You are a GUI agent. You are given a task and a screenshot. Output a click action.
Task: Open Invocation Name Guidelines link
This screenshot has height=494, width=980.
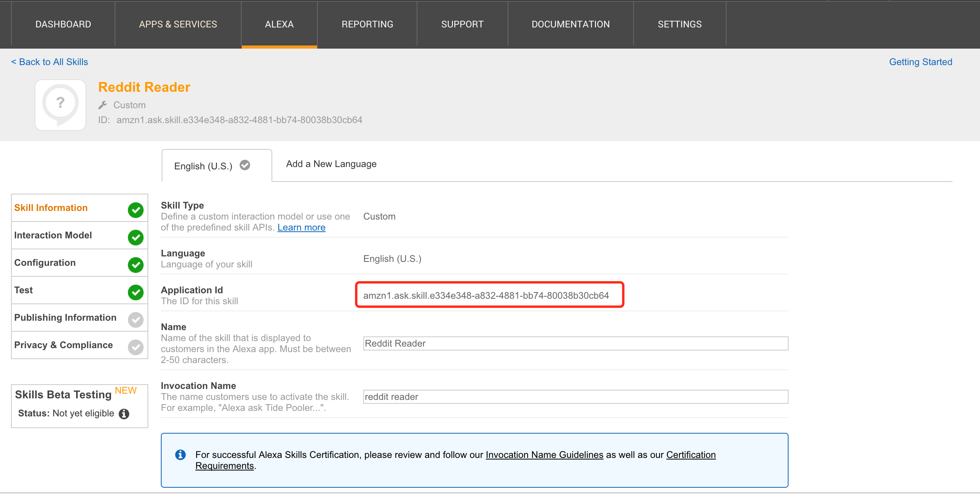(545, 455)
